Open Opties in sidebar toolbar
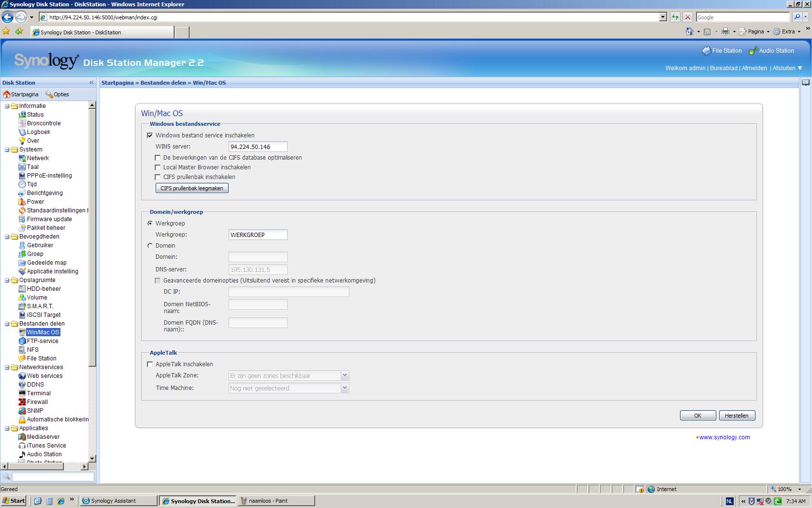This screenshot has width=812, height=508. point(57,94)
